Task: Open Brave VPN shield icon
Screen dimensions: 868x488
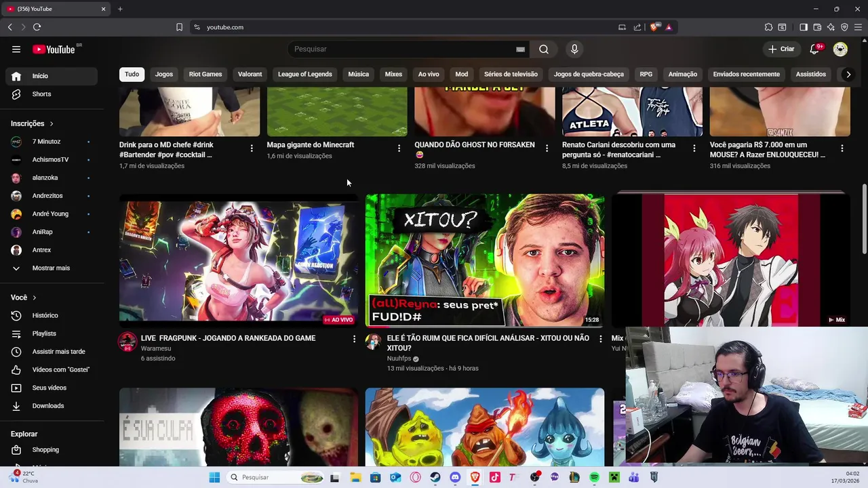Action: click(x=844, y=27)
